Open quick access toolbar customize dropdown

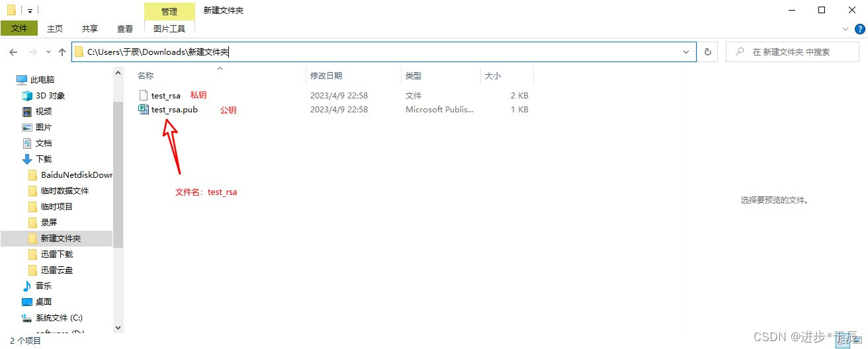(x=30, y=11)
